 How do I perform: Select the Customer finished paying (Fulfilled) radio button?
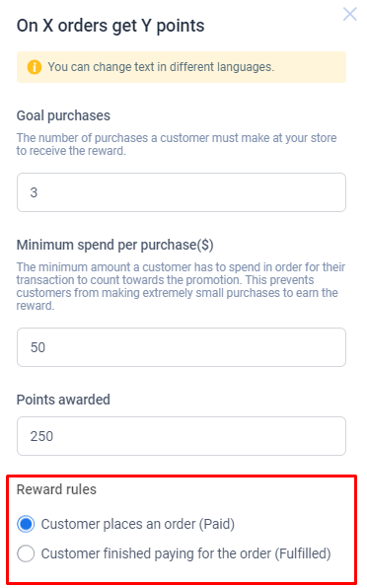(x=26, y=553)
